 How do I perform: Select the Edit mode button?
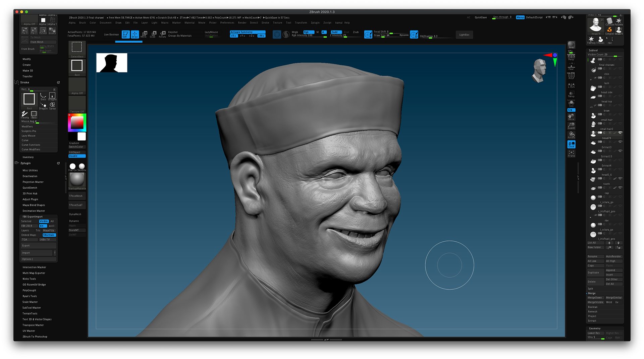coord(125,34)
